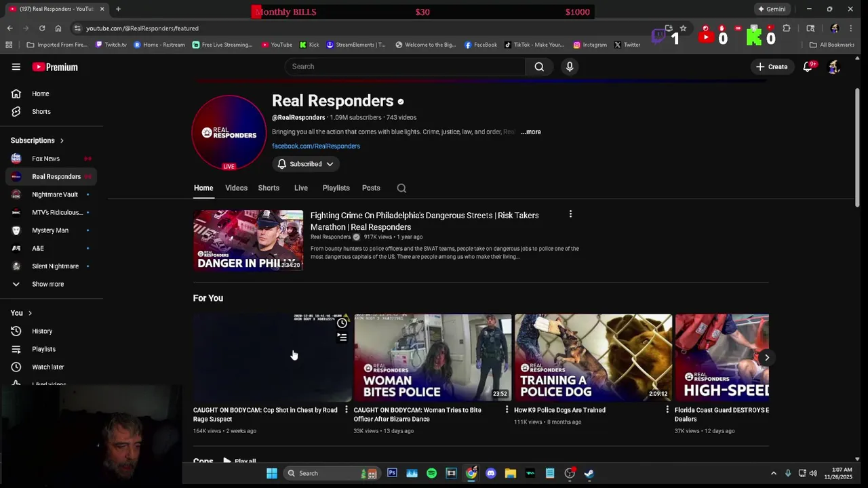The image size is (868, 488).
Task: Open the YouTube account avatar menu
Action: (x=834, y=66)
